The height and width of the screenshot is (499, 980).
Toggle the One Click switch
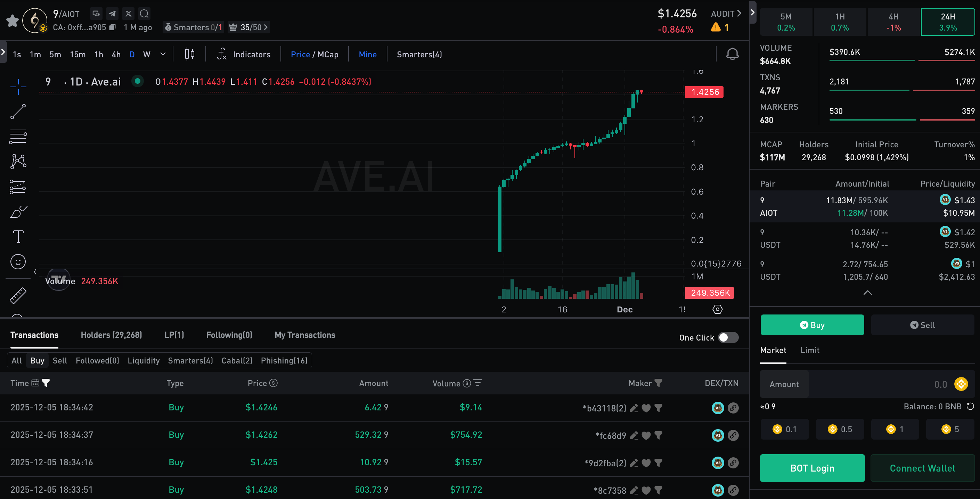click(728, 337)
